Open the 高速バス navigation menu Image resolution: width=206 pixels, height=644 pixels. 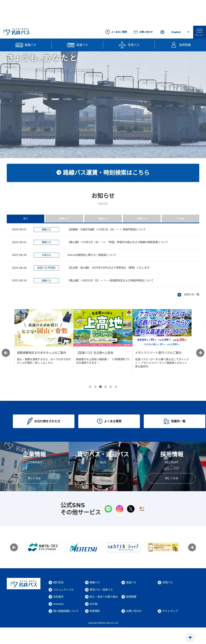click(77, 45)
